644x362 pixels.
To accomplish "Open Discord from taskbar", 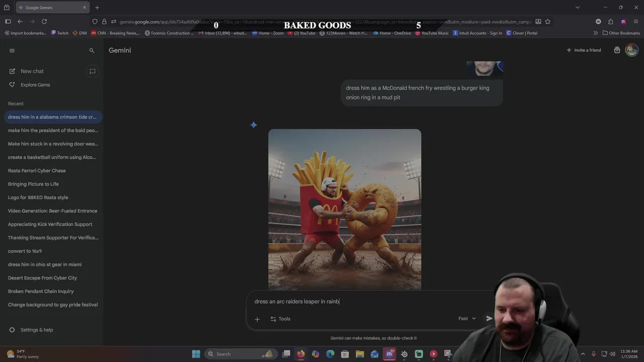I will pos(389,354).
